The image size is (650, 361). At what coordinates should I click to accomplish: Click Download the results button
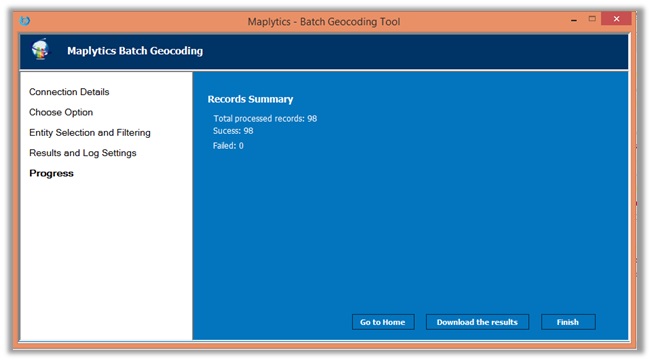[477, 322]
